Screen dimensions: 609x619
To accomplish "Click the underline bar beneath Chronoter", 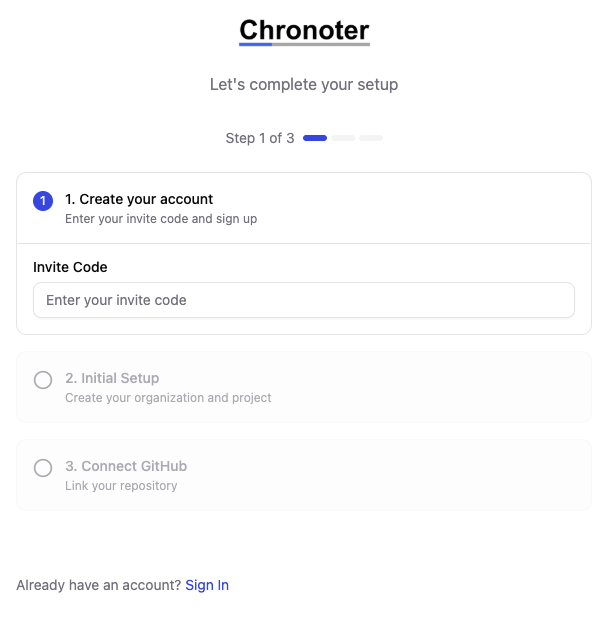I will 304,45.
